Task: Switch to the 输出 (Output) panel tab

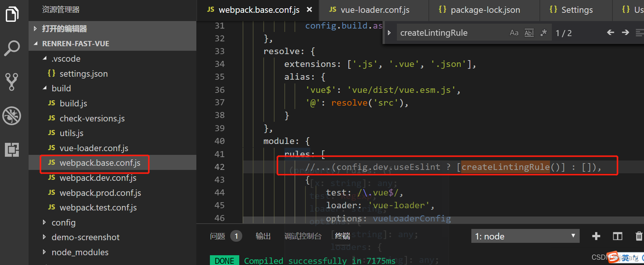Action: (263, 236)
